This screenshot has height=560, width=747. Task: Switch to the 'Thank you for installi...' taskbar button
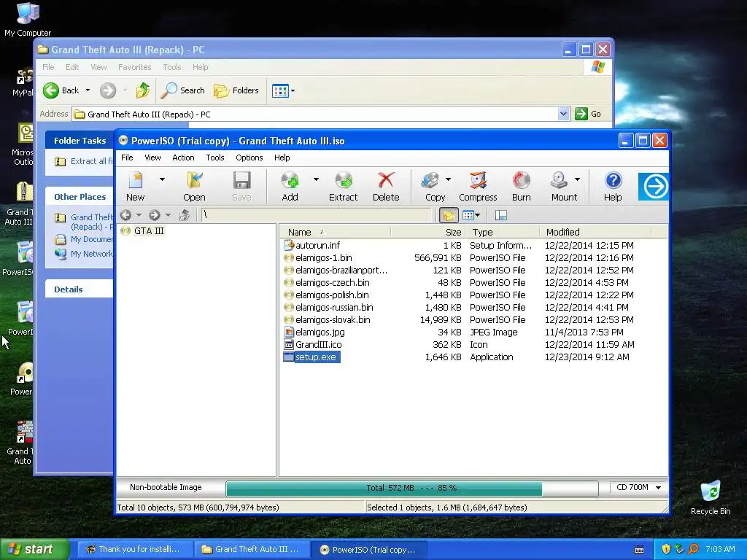(x=134, y=549)
